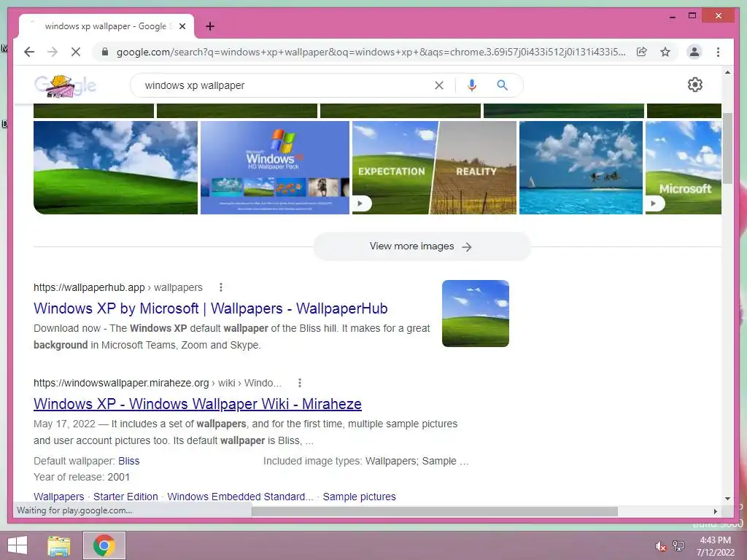Open tropical island wallpaper thumbnail

tap(581, 168)
